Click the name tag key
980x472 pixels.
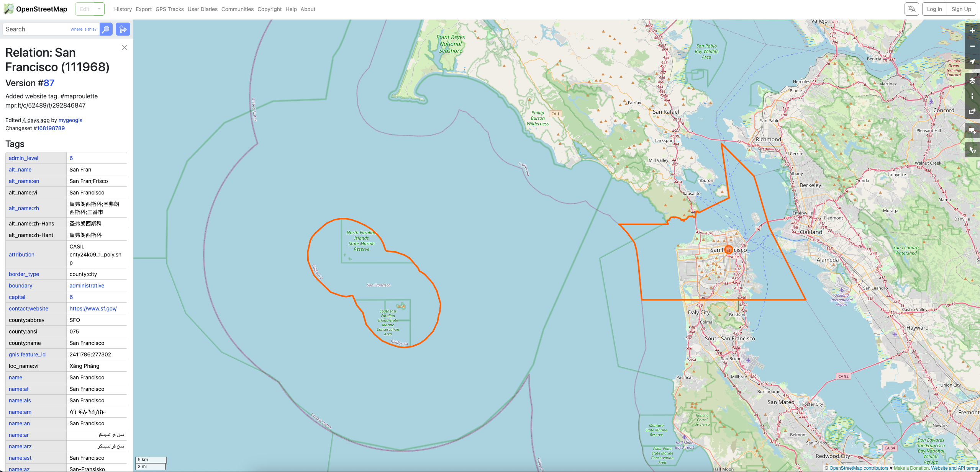click(15, 377)
